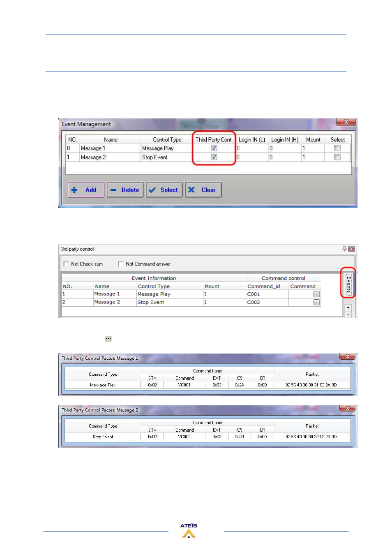Screen dimensions: 392x555
Task: Click the Add button with plus icon
Action: tap(86, 190)
